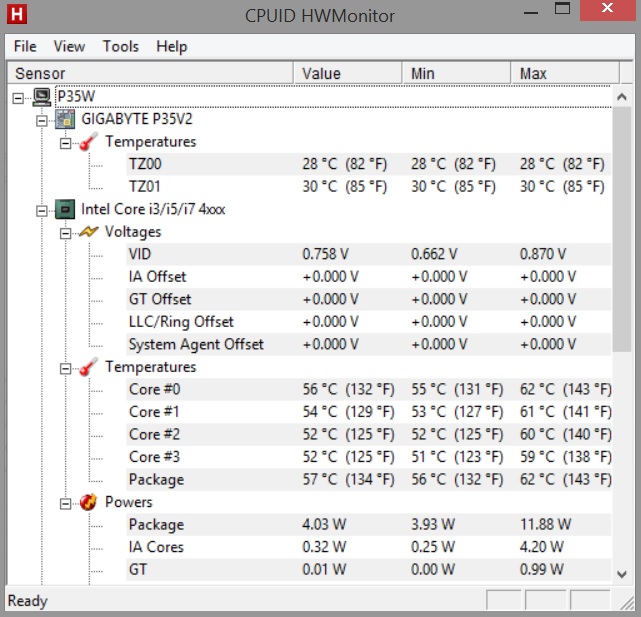Collapse the Intel Core i3/i5/i7 4xxx node
641x617 pixels.
tap(42, 211)
